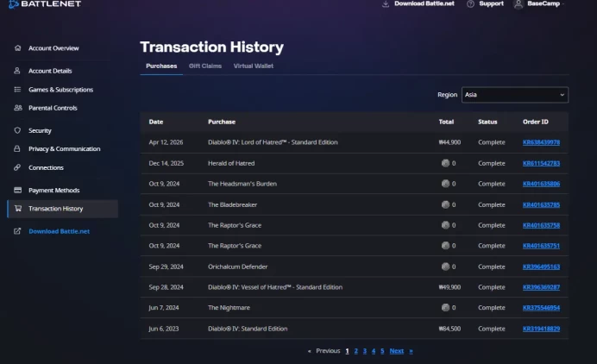The image size is (597, 364).
Task: Click the Dec 14, 2025 date cell
Action: point(166,163)
